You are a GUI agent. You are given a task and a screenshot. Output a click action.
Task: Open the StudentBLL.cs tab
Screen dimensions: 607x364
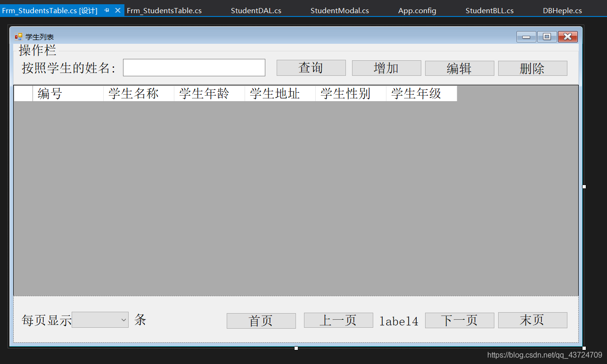click(x=490, y=10)
